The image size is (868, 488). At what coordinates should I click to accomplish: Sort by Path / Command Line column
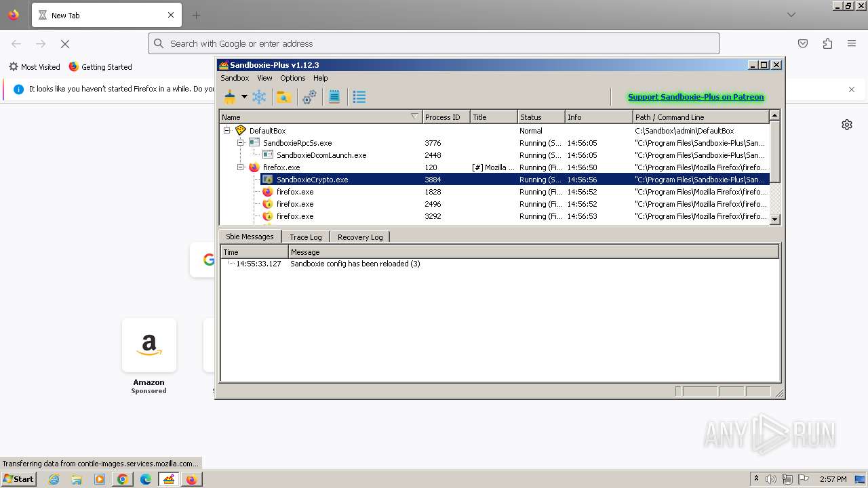701,117
